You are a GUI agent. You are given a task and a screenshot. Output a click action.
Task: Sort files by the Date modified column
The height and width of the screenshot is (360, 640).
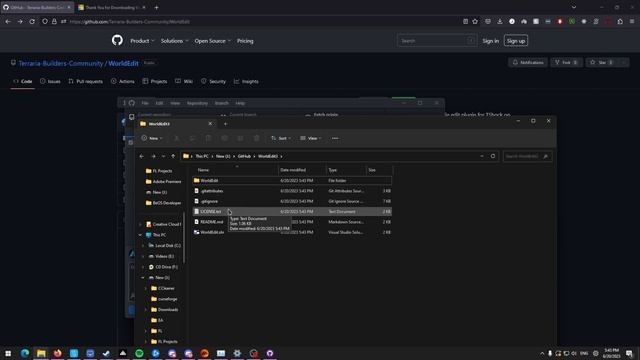(x=302, y=170)
